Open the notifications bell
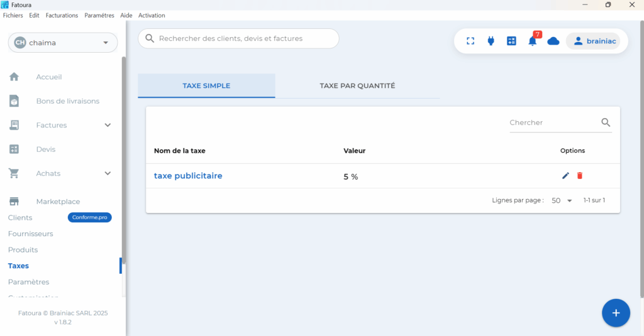644x336 pixels. pyautogui.click(x=532, y=41)
